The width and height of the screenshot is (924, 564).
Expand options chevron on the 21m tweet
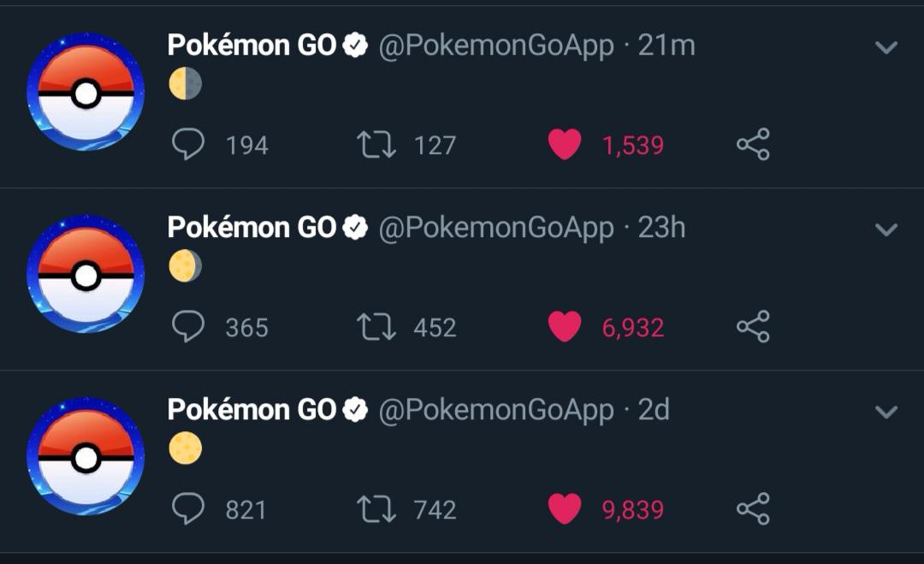point(887,47)
